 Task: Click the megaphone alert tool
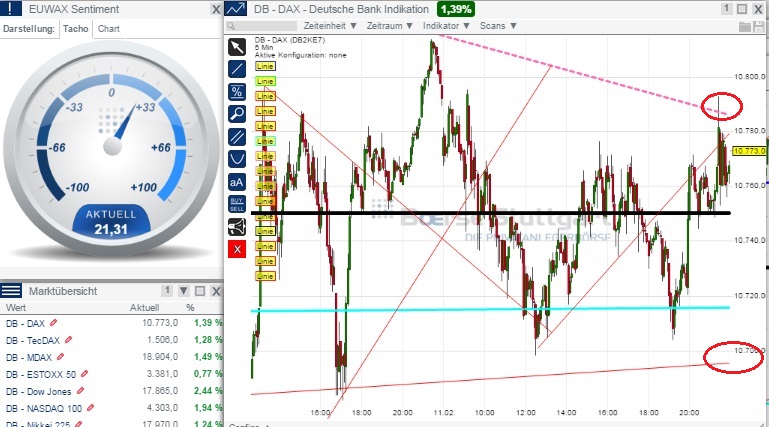pyautogui.click(x=237, y=227)
